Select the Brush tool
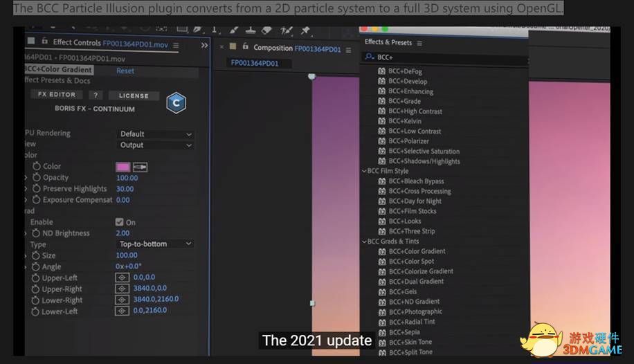 (234, 30)
